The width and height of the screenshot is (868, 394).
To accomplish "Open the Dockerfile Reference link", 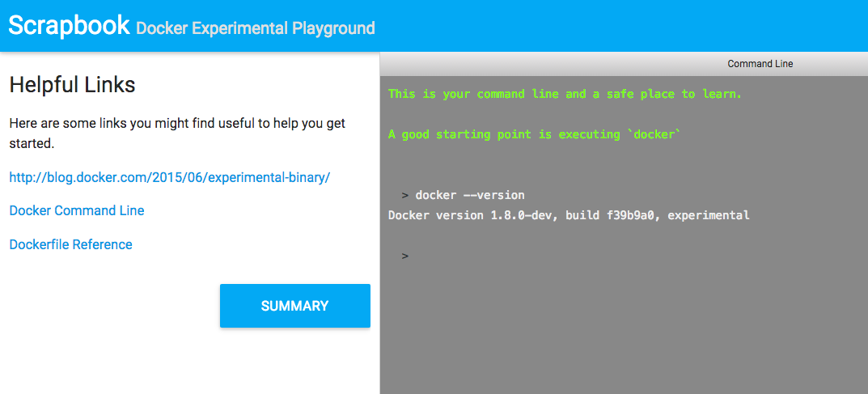I will click(71, 244).
